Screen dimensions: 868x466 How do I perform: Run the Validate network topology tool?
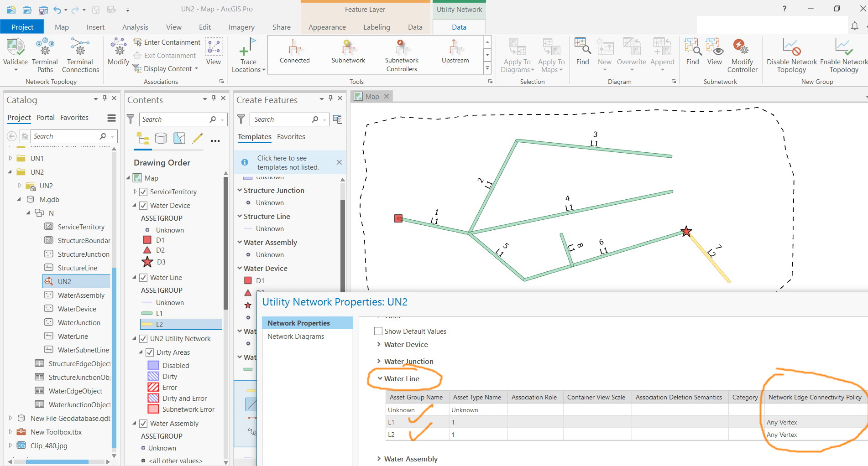click(15, 55)
